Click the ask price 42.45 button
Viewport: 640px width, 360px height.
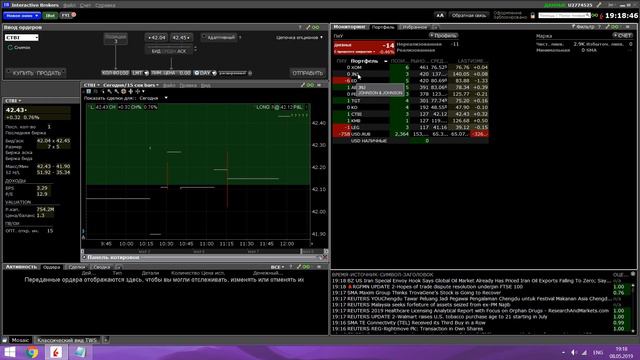[181, 38]
